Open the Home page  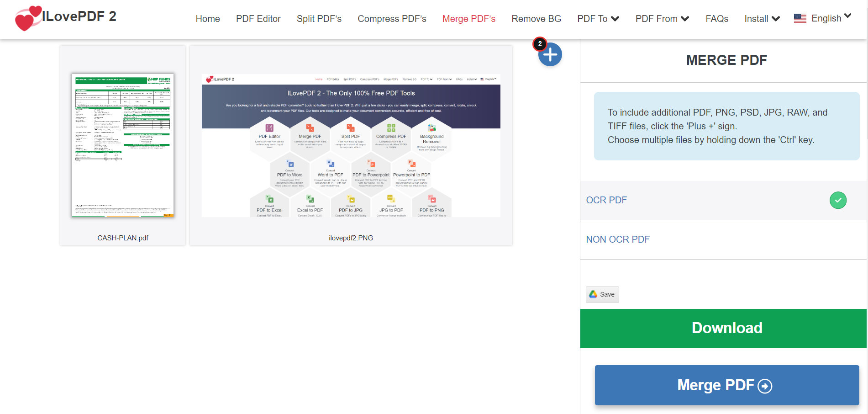tap(208, 19)
